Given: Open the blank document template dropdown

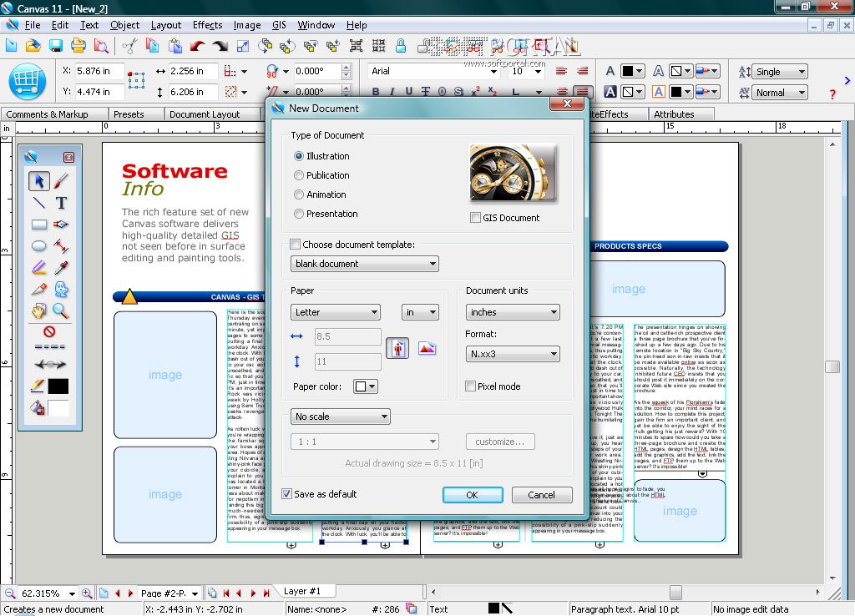Looking at the screenshot, I should (x=364, y=264).
